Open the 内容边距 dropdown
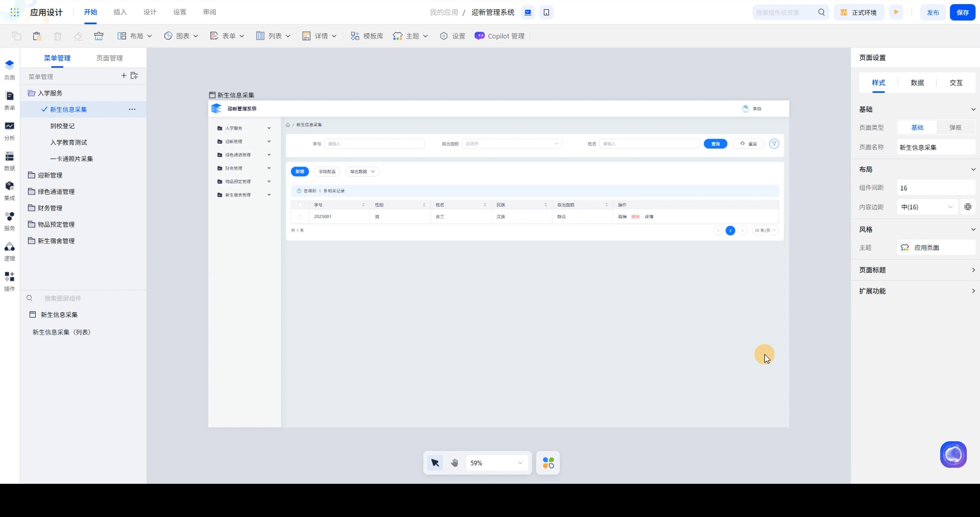This screenshot has width=980, height=517. coord(926,207)
